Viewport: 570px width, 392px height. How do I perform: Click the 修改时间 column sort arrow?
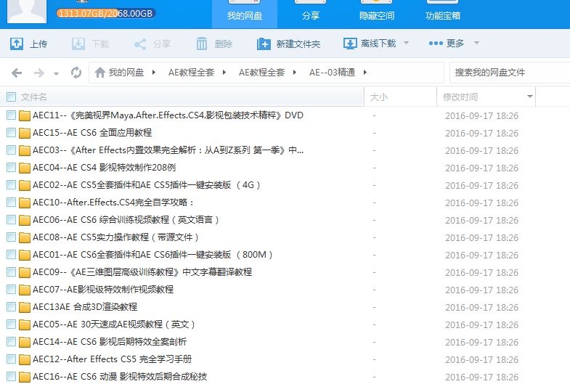pos(529,97)
